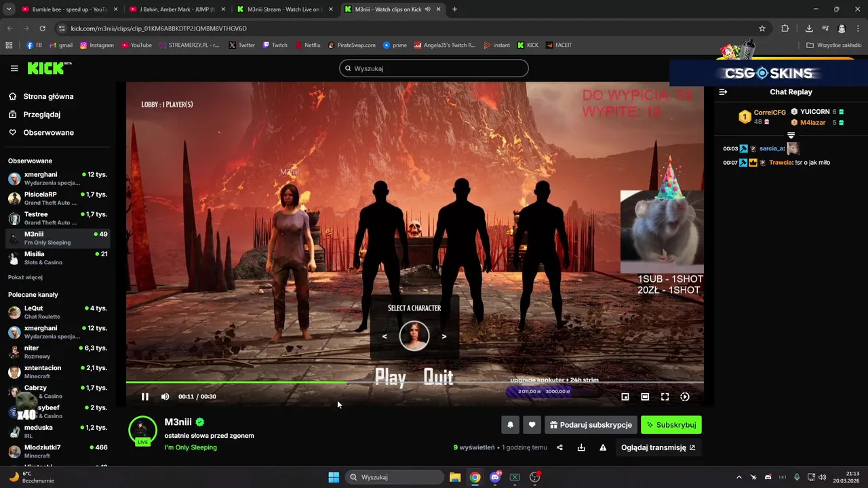The width and height of the screenshot is (868, 488).
Task: Click YUICORN in gifter leaderboard
Action: point(814,112)
